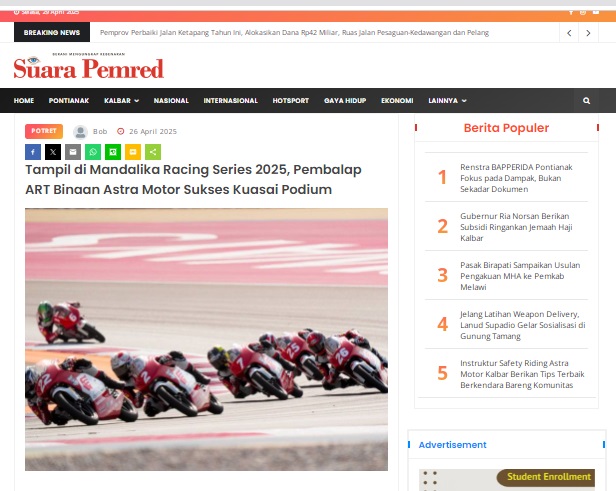
Task: Click the motorcycle racing article image
Action: 206,339
